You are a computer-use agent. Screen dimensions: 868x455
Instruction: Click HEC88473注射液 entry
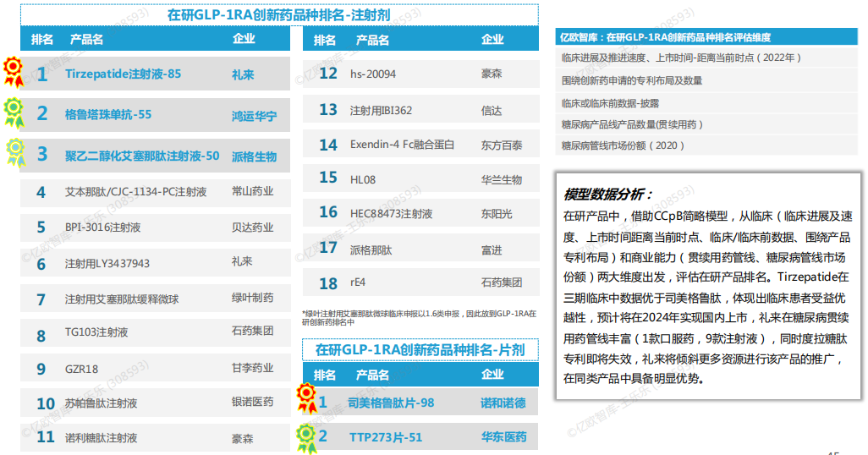392,214
